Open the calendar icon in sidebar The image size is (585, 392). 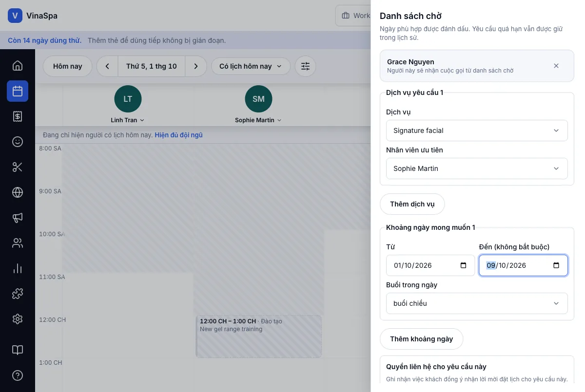(x=18, y=91)
